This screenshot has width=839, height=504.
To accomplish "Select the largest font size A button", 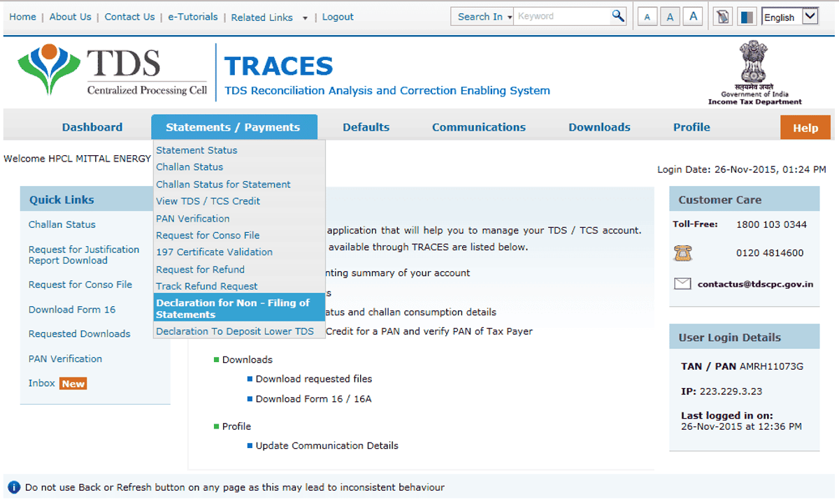I will [x=693, y=17].
